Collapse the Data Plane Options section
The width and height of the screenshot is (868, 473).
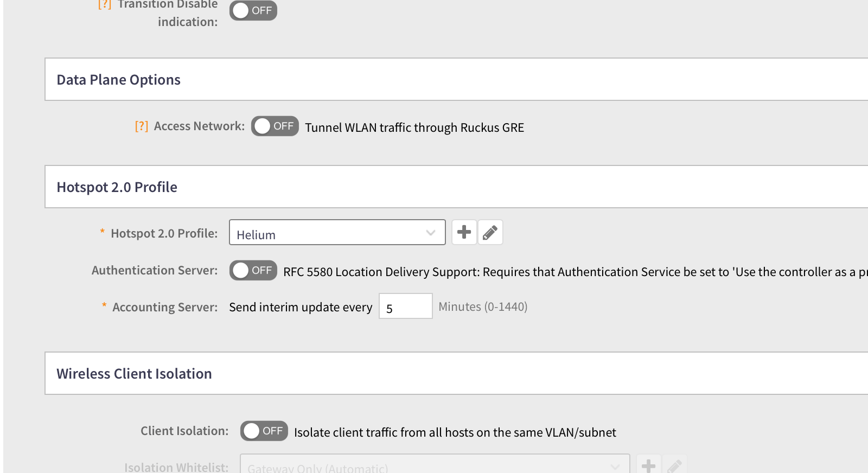[x=118, y=80]
